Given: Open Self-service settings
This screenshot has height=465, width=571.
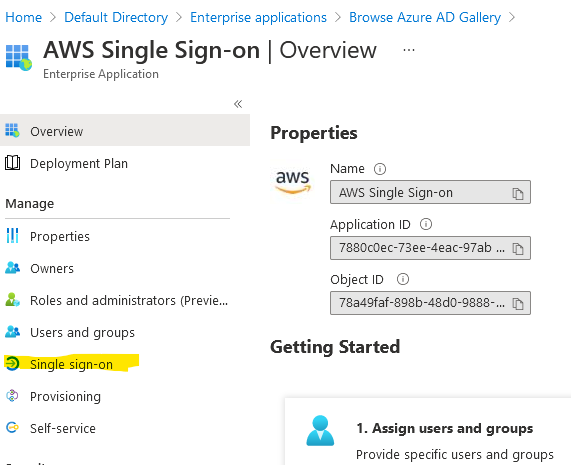Looking at the screenshot, I should [x=63, y=429].
